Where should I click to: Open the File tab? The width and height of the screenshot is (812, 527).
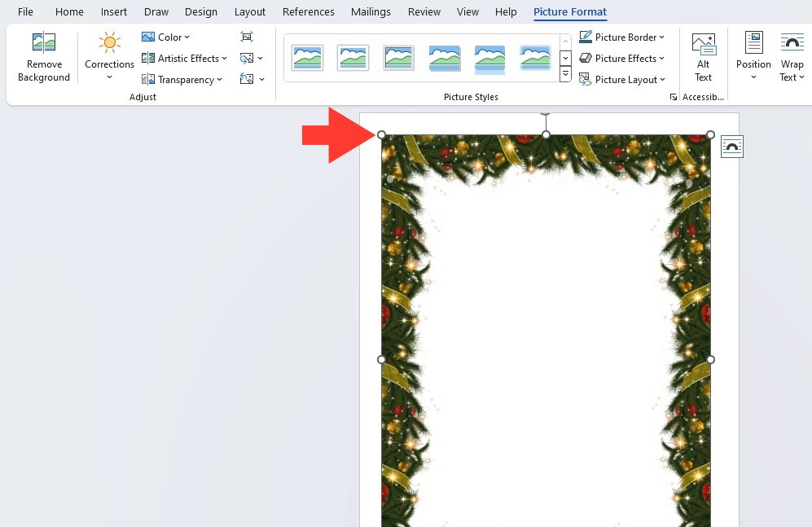pos(25,11)
